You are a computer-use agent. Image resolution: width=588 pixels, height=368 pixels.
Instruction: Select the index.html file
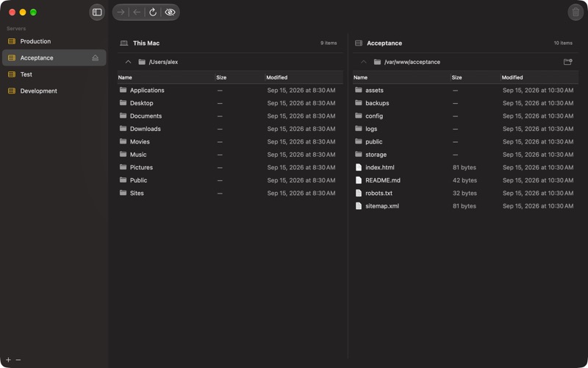coord(465,168)
